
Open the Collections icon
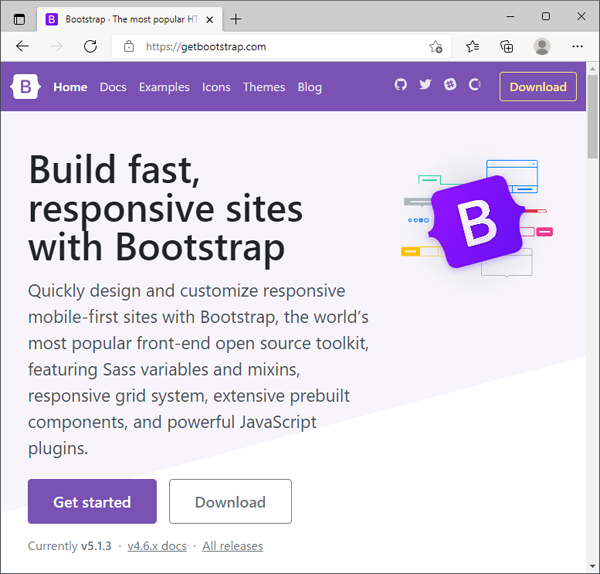507,47
